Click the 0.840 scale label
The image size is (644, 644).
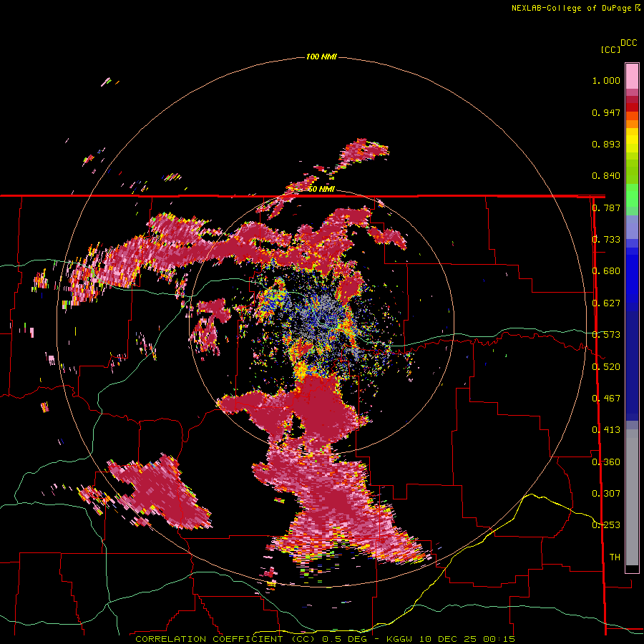(x=606, y=176)
